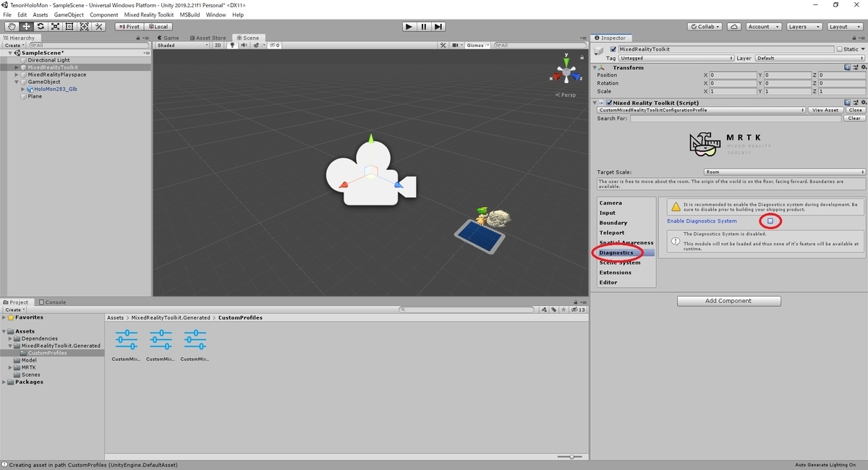
Task: Expand MixedRealityPlayspace in Hierarchy
Action: coord(17,74)
